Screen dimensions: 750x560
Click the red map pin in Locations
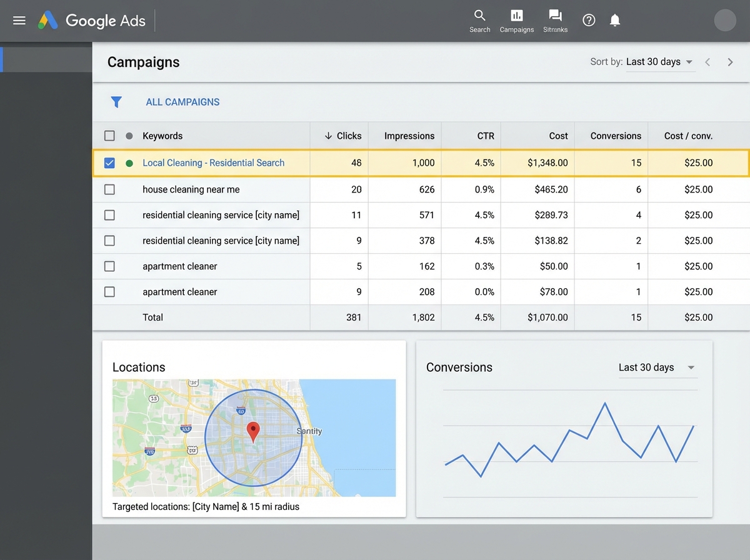[x=253, y=430]
